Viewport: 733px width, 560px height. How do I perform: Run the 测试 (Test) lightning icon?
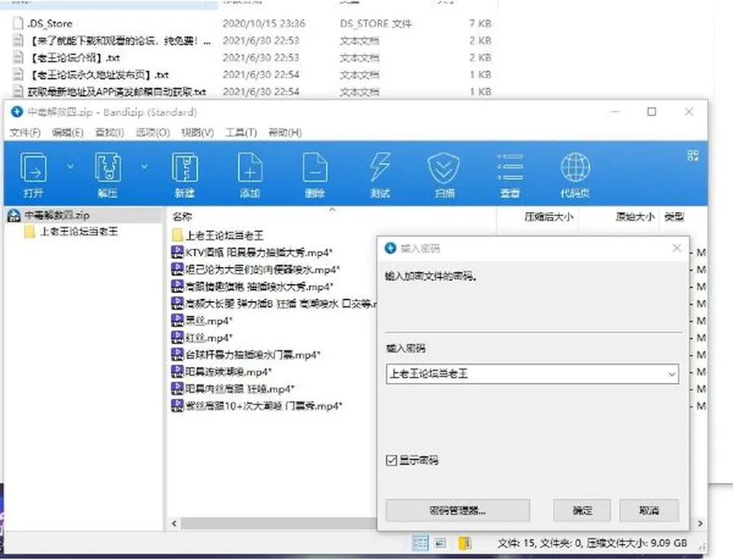pyautogui.click(x=379, y=168)
